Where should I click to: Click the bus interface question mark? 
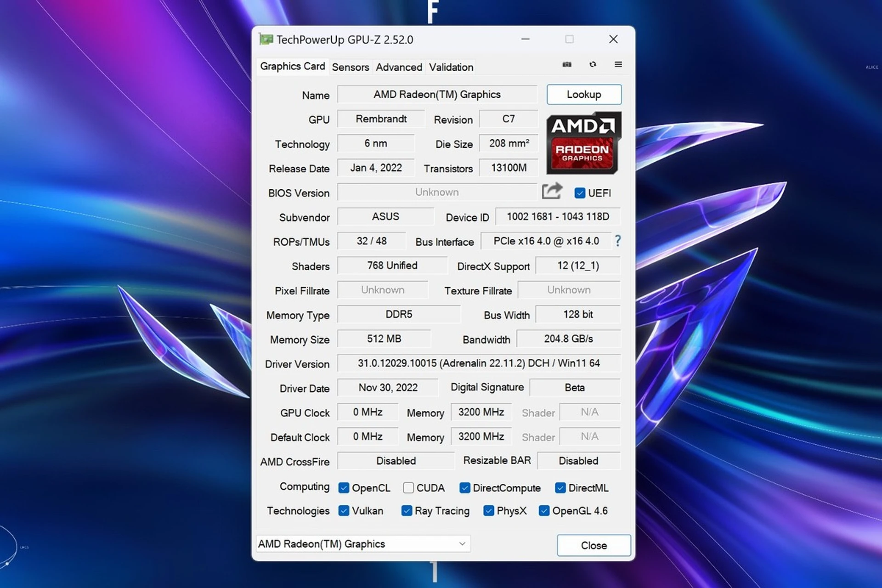pos(618,241)
